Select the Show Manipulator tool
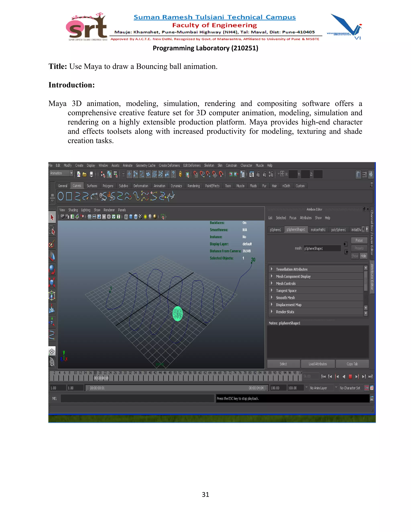The width and height of the screenshot is (411, 532). (x=52, y=322)
